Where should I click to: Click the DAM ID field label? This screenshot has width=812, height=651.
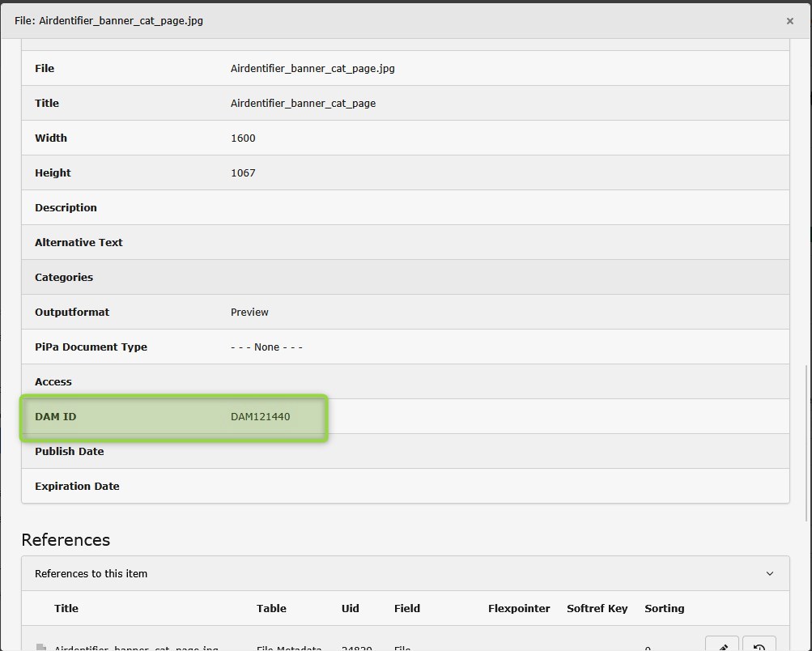(x=55, y=416)
